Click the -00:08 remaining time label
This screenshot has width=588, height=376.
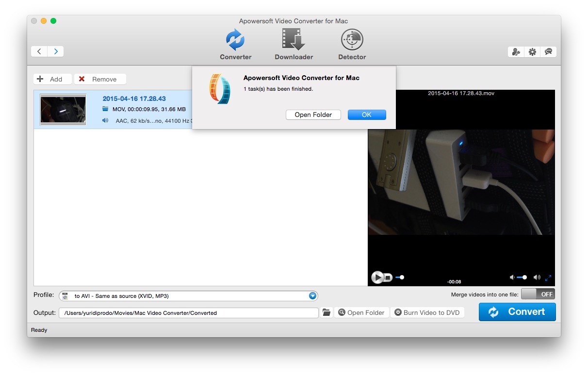[x=454, y=282]
